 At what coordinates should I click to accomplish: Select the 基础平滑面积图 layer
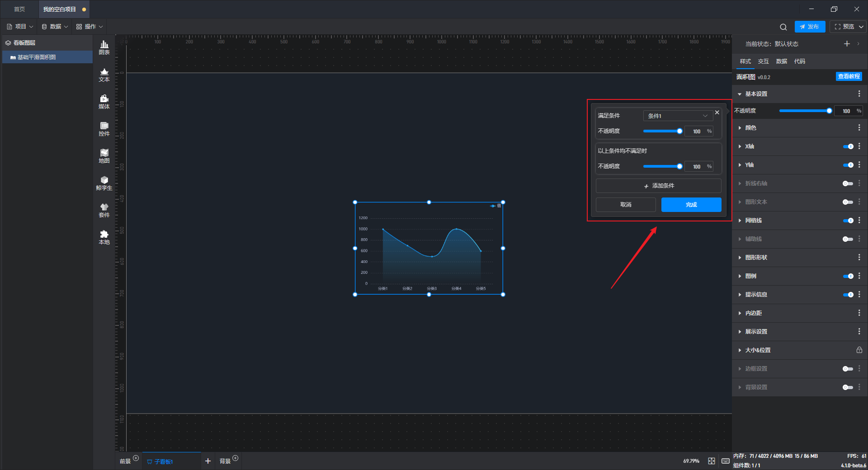tap(47, 57)
